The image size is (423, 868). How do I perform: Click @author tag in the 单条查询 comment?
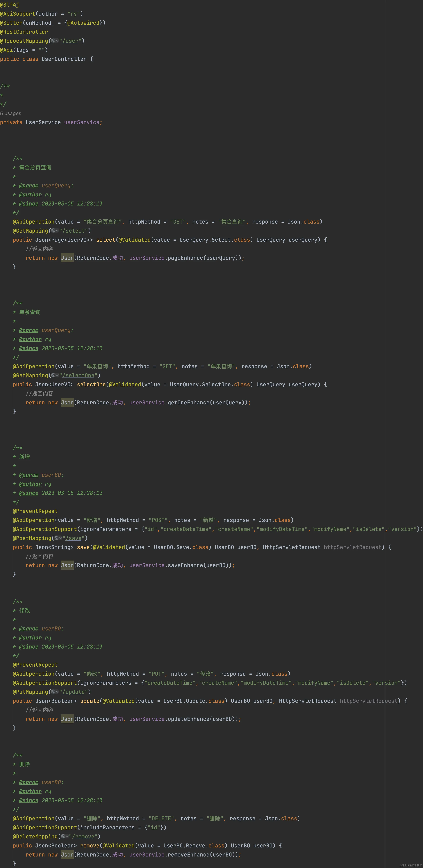(30, 339)
